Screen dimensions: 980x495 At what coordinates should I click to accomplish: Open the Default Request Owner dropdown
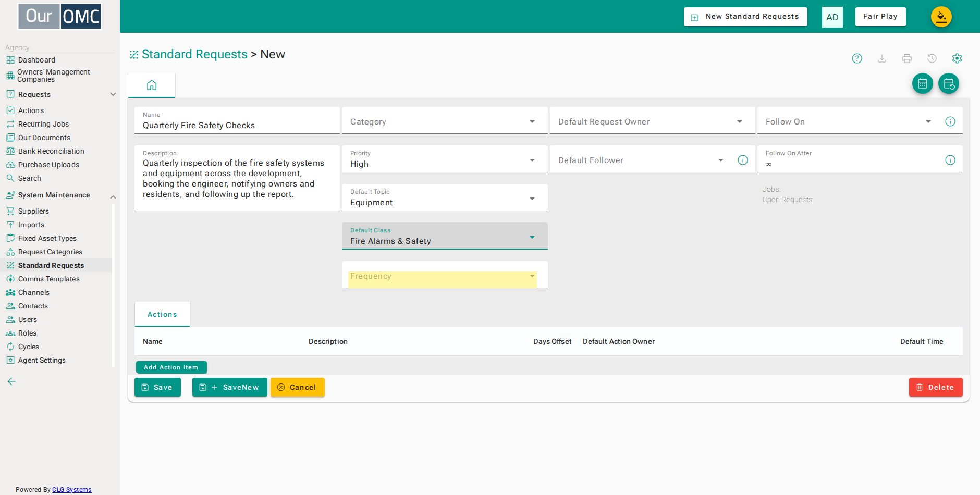(652, 121)
